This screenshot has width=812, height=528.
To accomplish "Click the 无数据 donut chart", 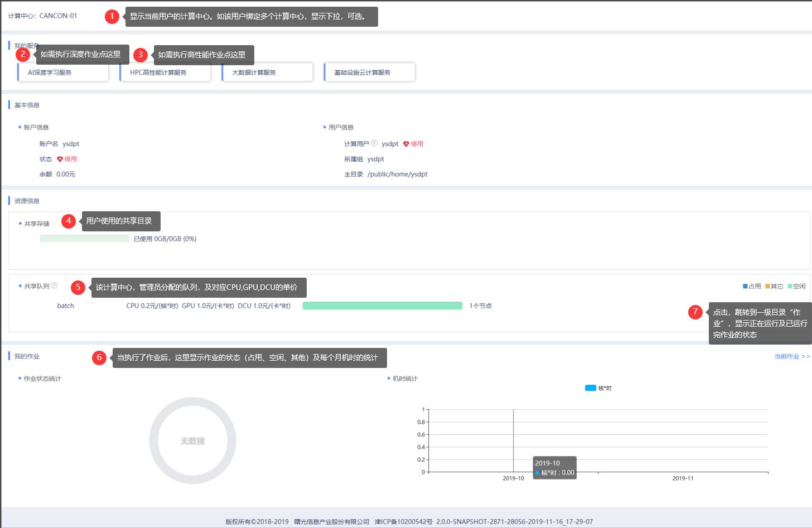I will pyautogui.click(x=192, y=440).
